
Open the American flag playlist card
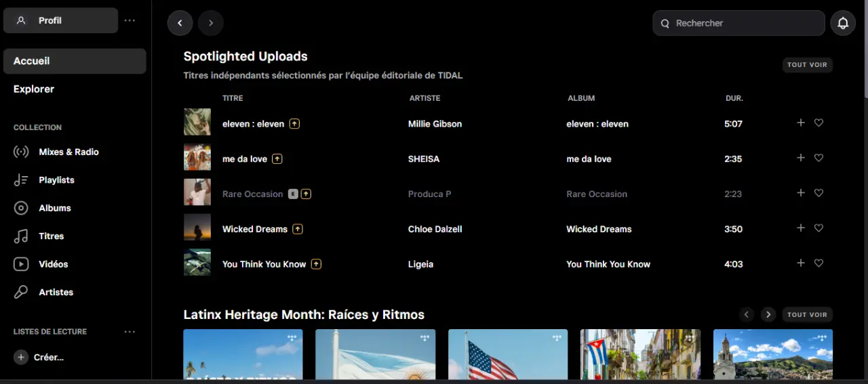point(508,354)
